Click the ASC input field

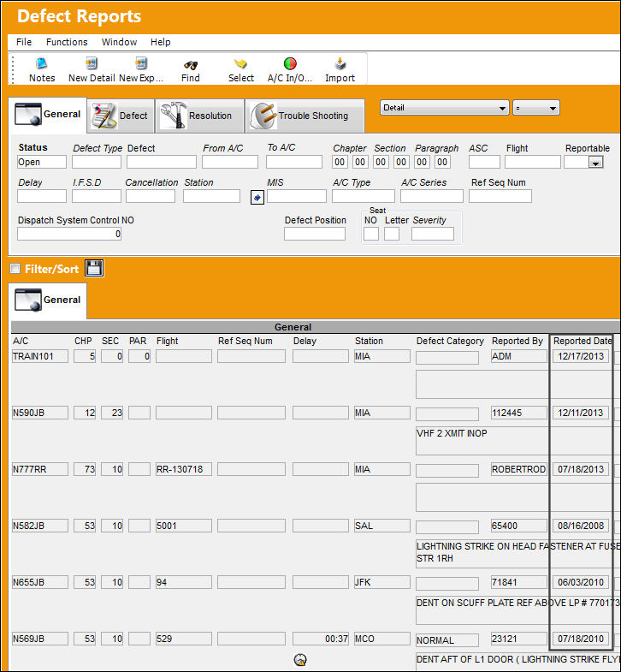tap(484, 162)
